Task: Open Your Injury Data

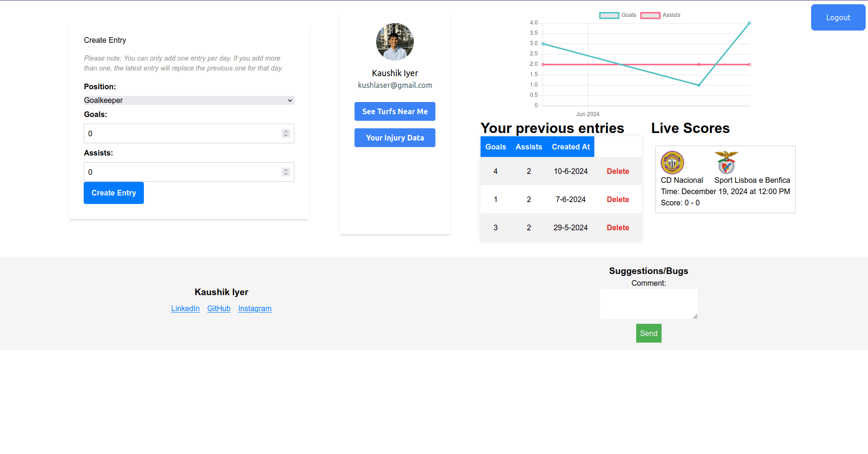Action: point(395,138)
